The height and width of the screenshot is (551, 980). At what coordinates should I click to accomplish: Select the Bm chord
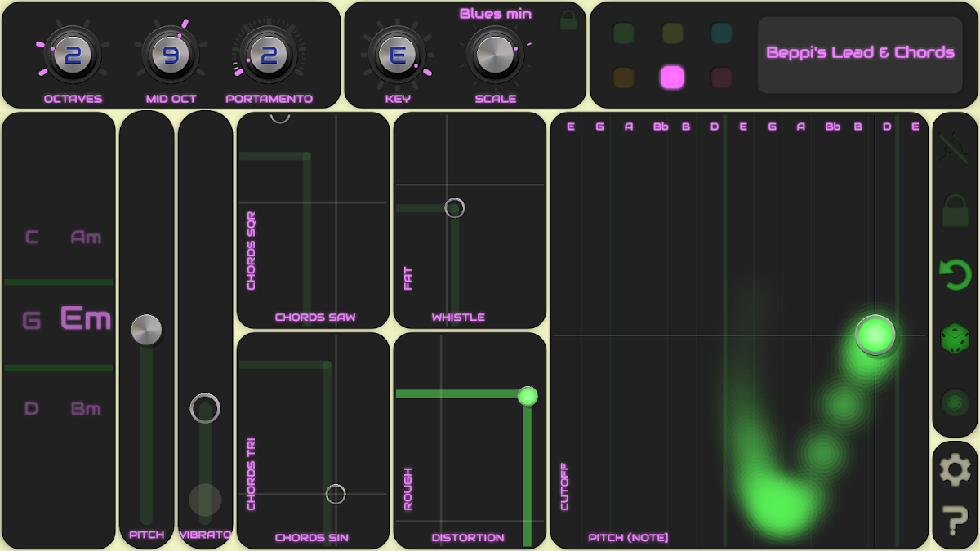click(x=86, y=409)
